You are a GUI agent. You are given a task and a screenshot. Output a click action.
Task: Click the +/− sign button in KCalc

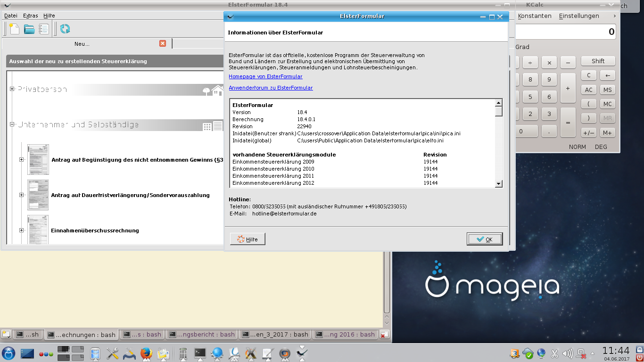point(588,132)
